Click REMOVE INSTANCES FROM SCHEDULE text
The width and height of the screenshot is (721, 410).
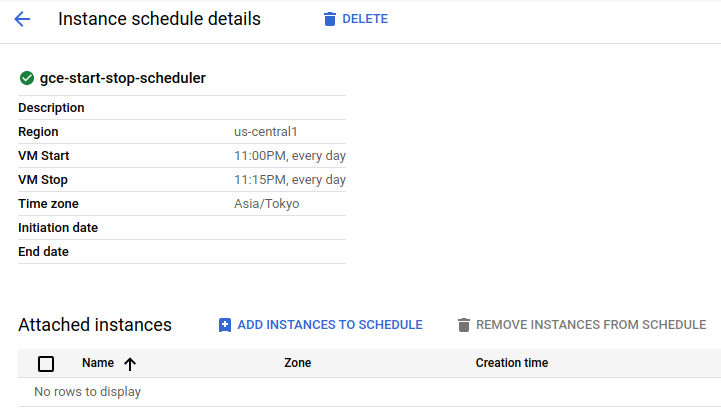click(x=591, y=325)
